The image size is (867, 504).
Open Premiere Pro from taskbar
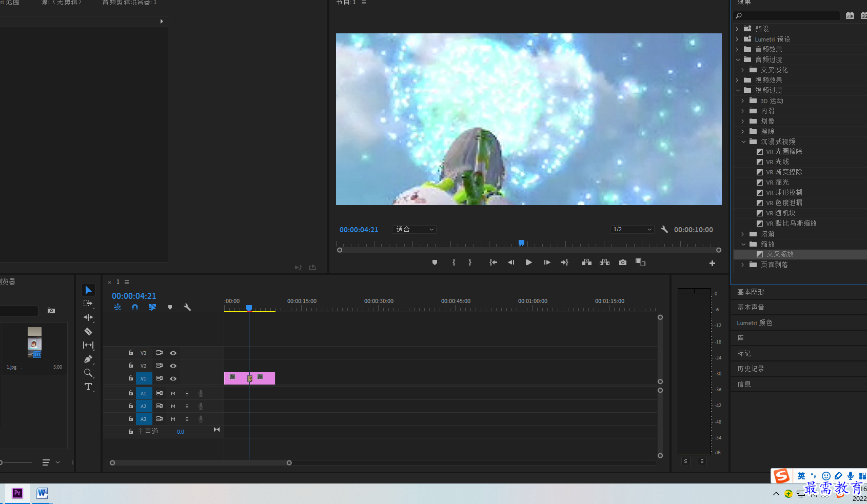pyautogui.click(x=17, y=493)
